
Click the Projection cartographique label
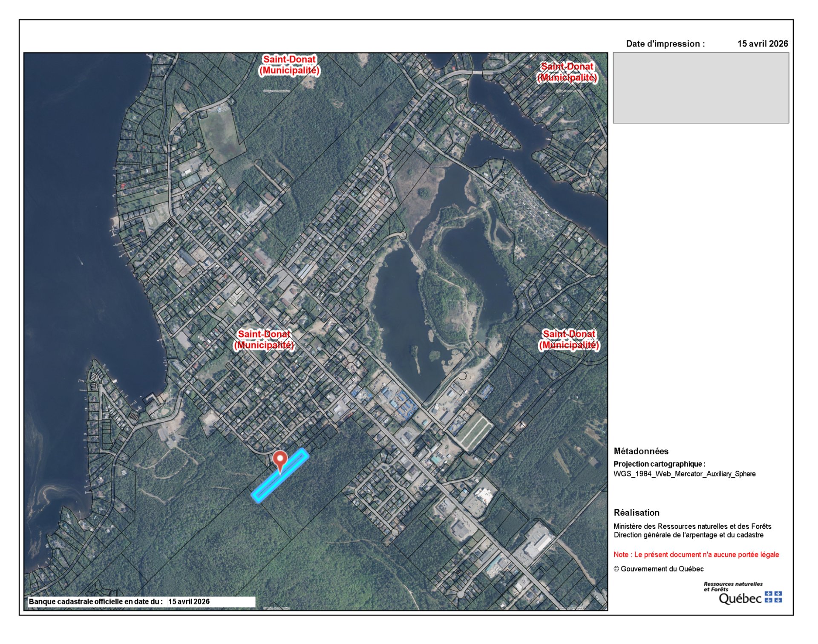click(659, 464)
